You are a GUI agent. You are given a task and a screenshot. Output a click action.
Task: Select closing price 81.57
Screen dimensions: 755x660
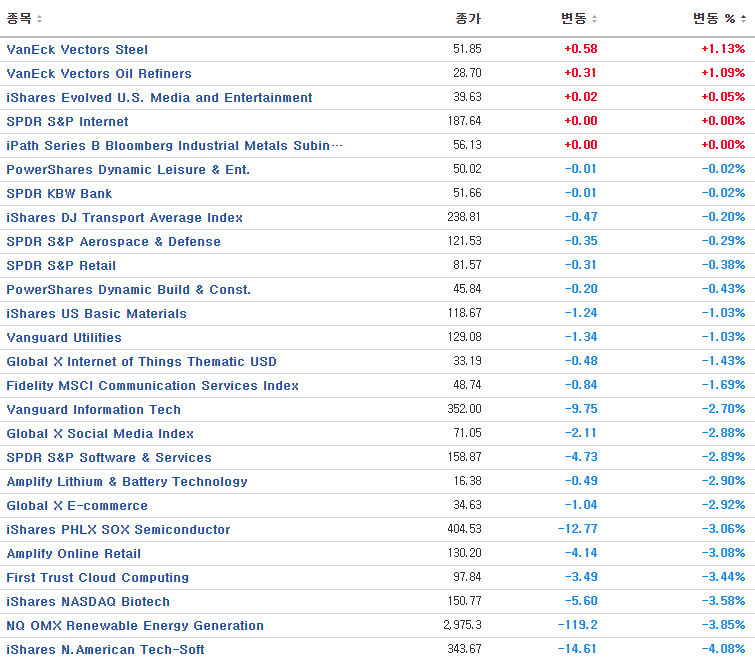click(x=467, y=265)
